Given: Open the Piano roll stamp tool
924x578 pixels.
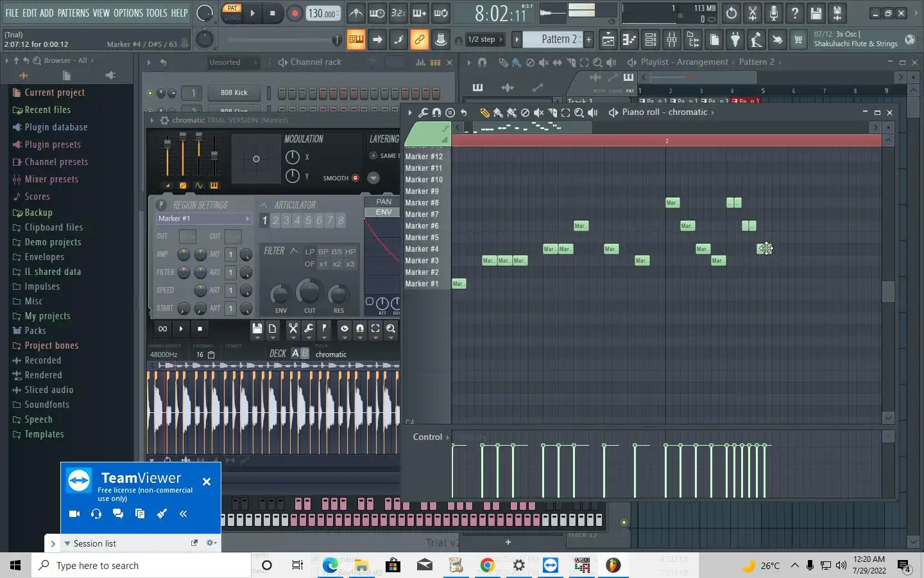Looking at the screenshot, I should pyautogui.click(x=450, y=112).
